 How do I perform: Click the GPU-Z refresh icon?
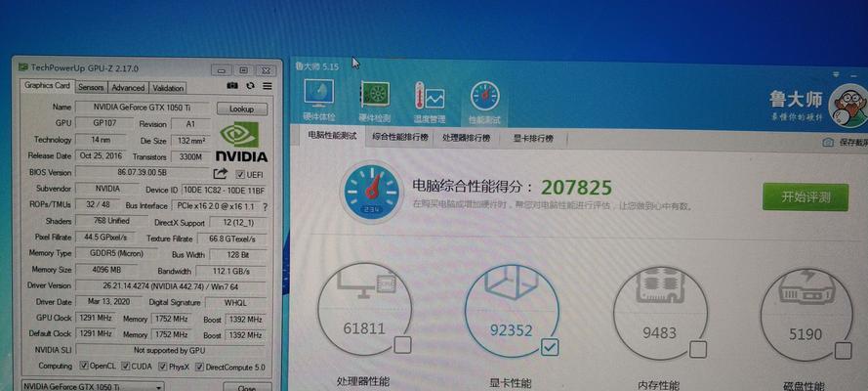tap(250, 86)
